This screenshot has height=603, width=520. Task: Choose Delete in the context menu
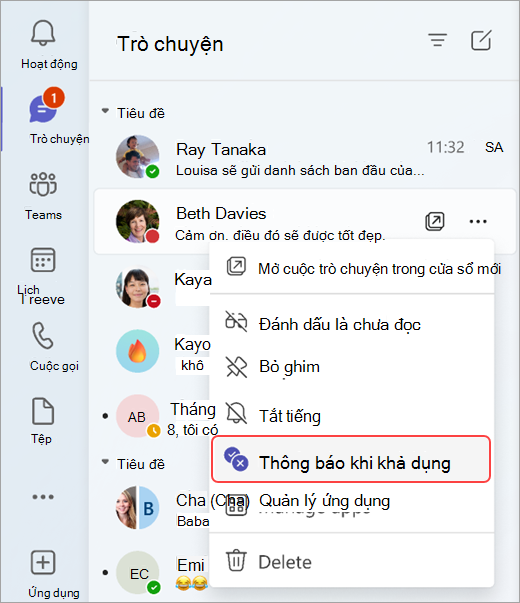pyautogui.click(x=352, y=562)
